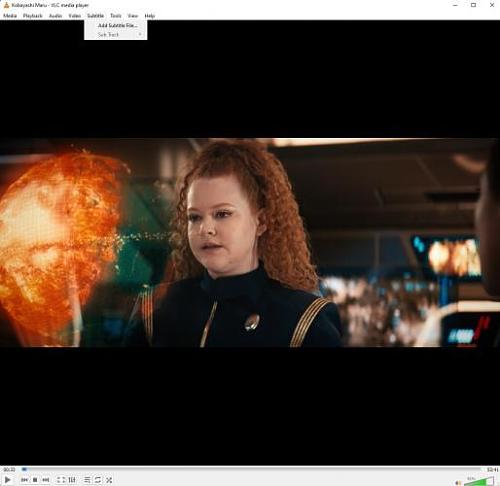Maximize the VLC window

pyautogui.click(x=473, y=5)
